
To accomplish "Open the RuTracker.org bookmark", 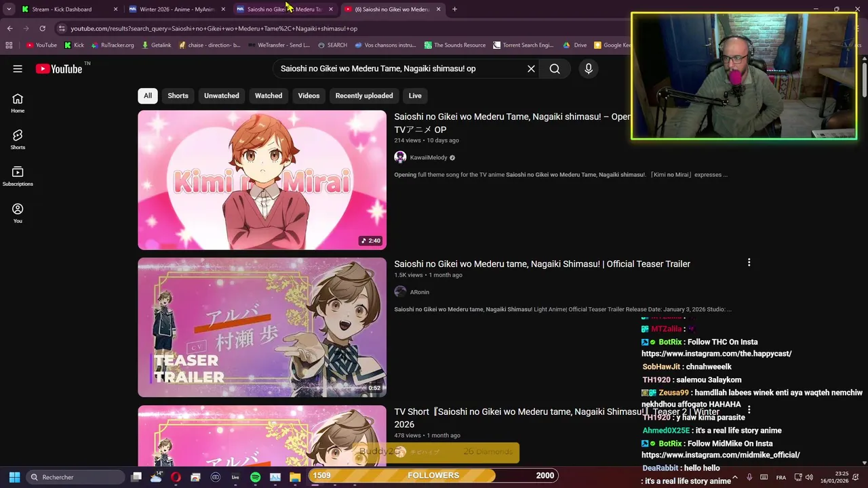I will pos(112,45).
